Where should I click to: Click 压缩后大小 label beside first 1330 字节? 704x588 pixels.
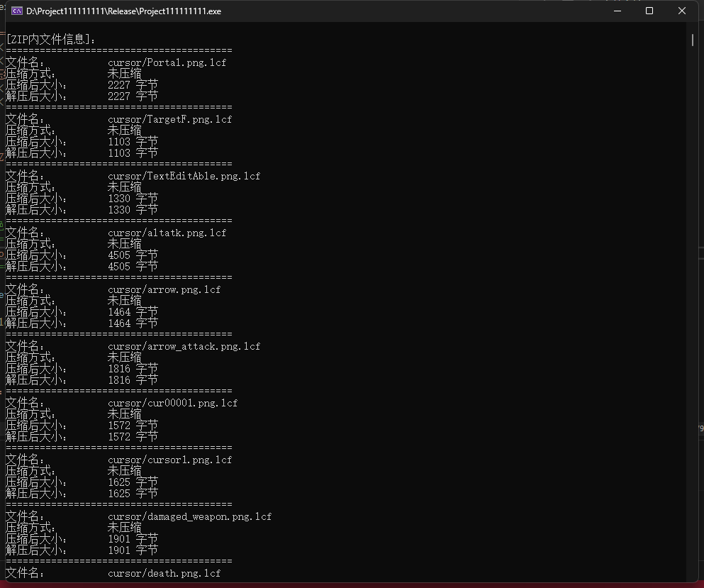click(x=36, y=198)
